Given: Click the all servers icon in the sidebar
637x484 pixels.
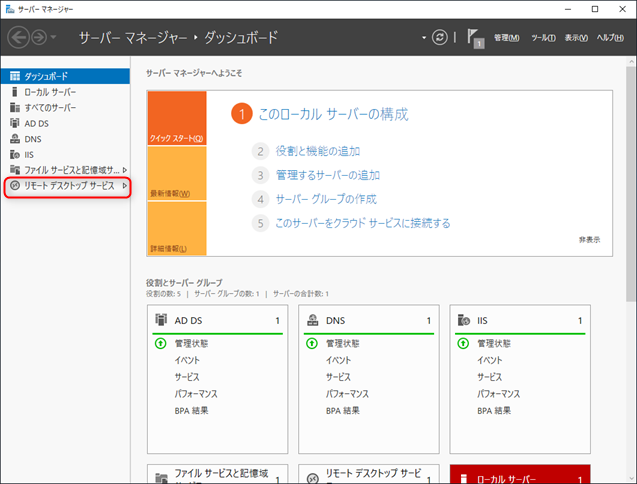Looking at the screenshot, I should click(x=15, y=107).
